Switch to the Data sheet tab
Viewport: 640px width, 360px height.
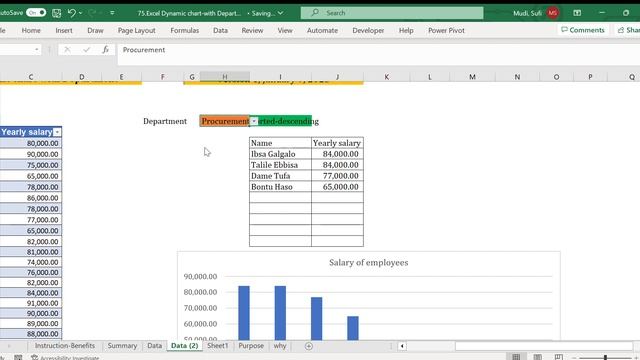point(154,346)
